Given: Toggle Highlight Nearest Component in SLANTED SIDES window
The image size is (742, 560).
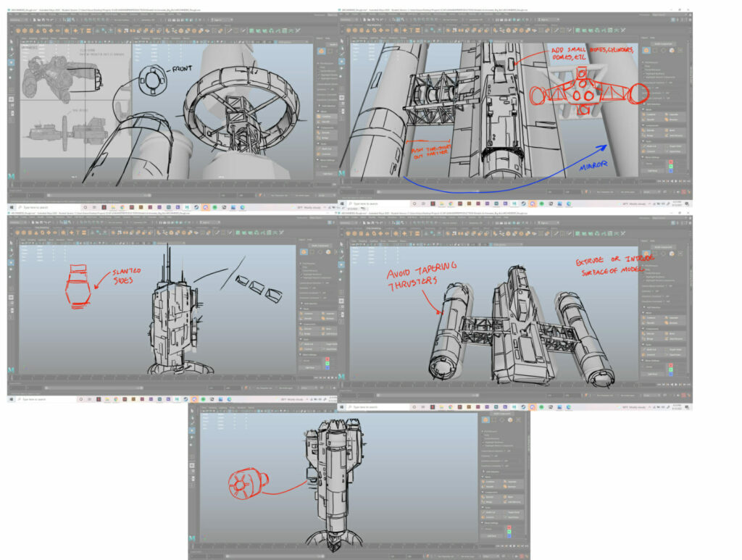Looking at the screenshot, I should point(317,277).
